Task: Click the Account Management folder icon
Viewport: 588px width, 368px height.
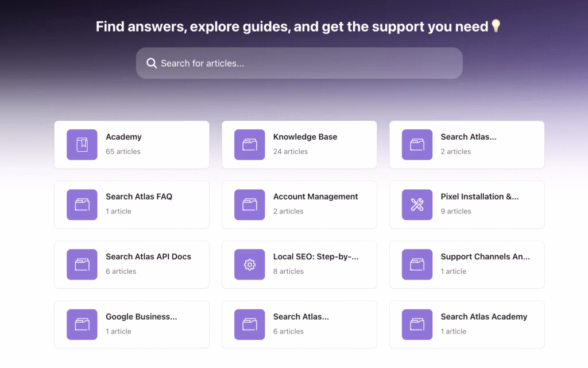Action: tap(249, 204)
